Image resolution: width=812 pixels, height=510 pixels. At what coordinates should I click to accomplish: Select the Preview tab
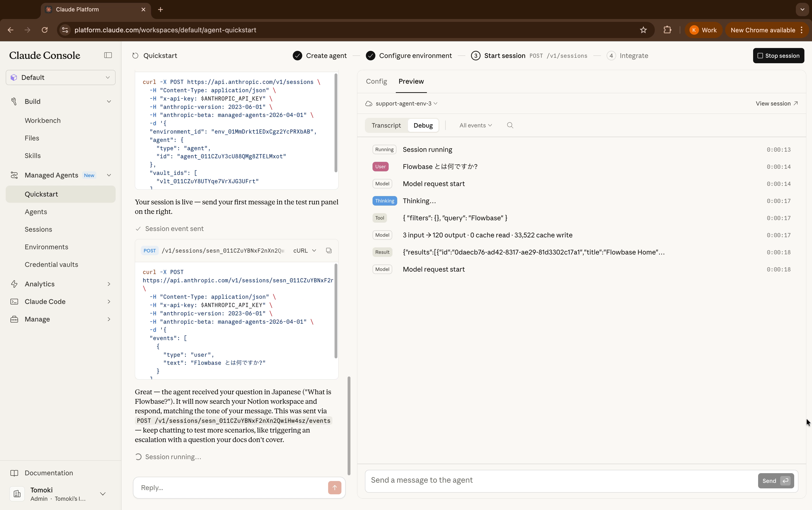pos(411,81)
